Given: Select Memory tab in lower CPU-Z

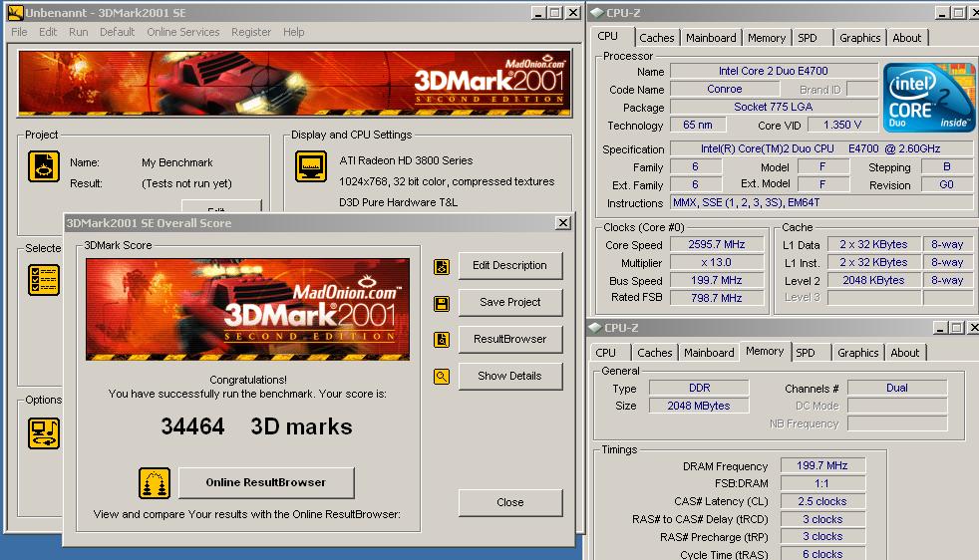Looking at the screenshot, I should click(x=765, y=351).
